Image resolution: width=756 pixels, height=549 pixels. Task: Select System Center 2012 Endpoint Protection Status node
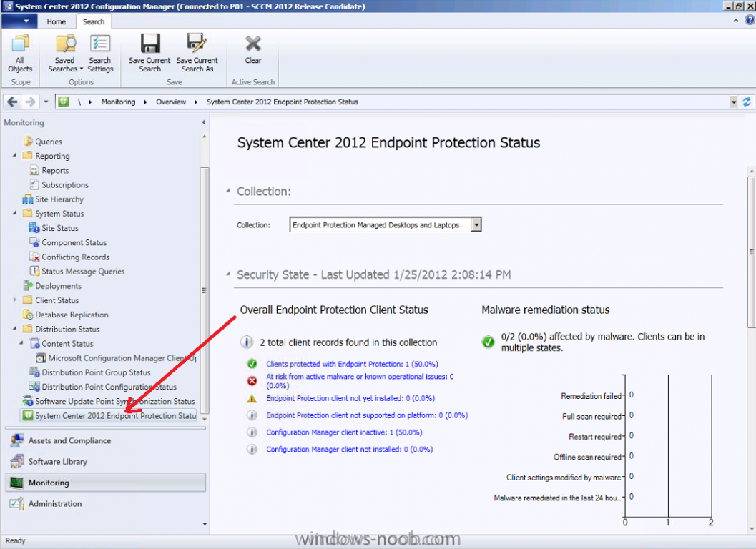[109, 415]
